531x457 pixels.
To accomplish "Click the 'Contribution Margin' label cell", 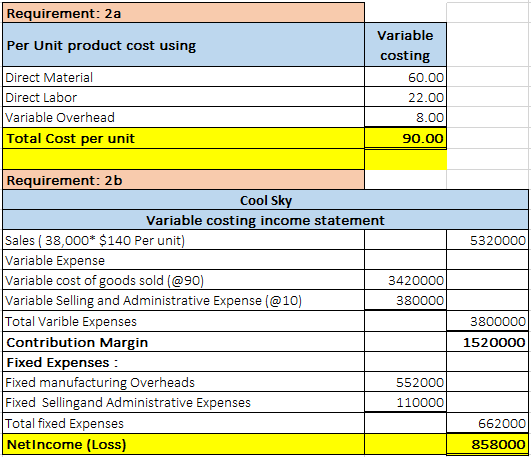I will click(x=184, y=342).
